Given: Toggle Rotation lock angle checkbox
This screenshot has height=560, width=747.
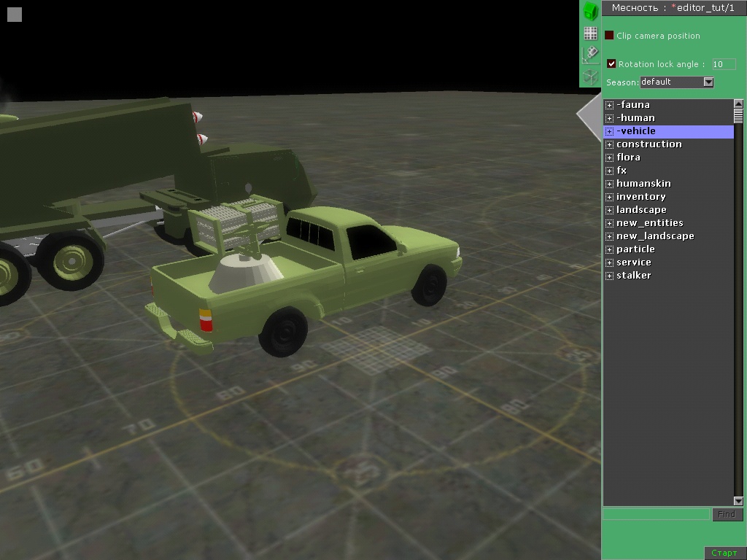Looking at the screenshot, I should pos(611,63).
